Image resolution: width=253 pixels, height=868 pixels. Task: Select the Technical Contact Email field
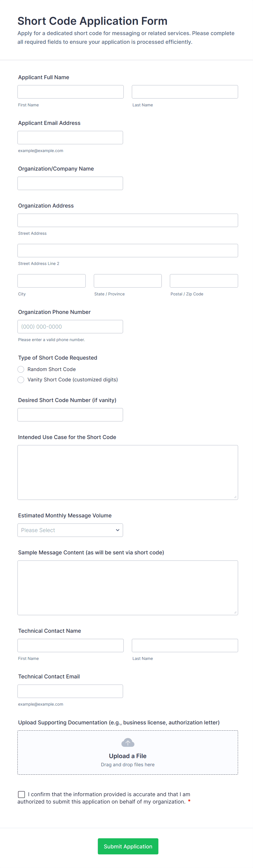tap(70, 691)
